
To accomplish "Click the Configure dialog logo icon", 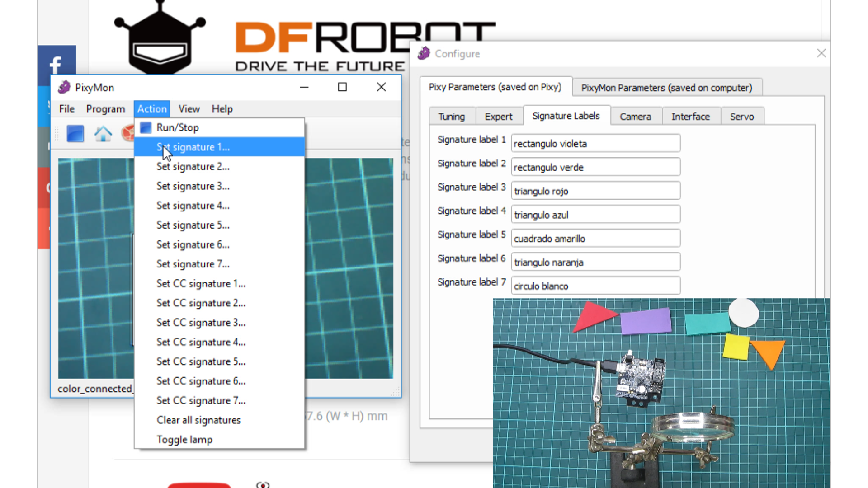I will click(424, 53).
